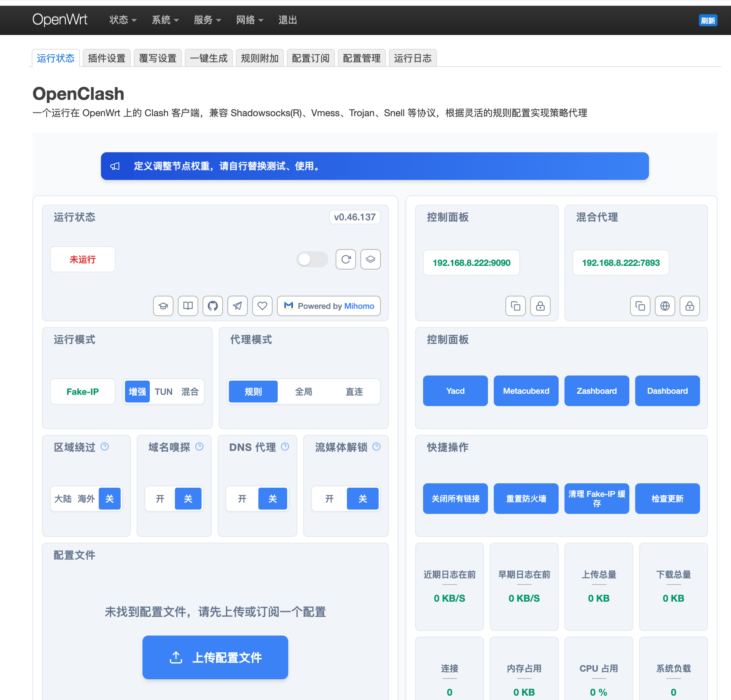This screenshot has width=731, height=700.
Task: Set 区域绕过 to 大陆
Action: point(63,499)
